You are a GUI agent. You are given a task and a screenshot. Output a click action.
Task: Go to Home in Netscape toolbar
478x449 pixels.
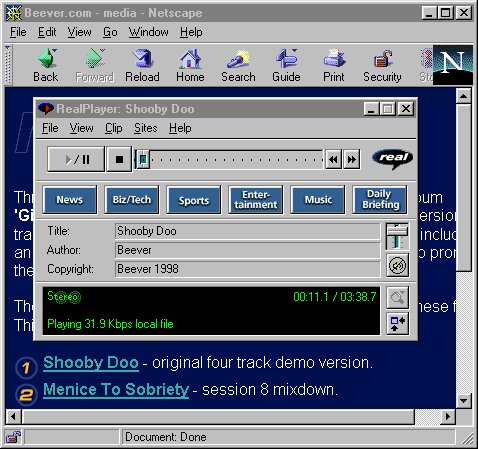pyautogui.click(x=190, y=66)
